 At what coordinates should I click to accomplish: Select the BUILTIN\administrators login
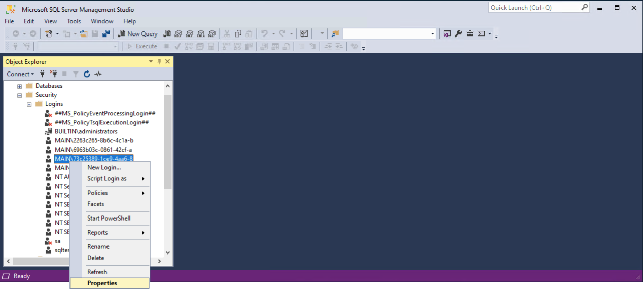click(86, 131)
